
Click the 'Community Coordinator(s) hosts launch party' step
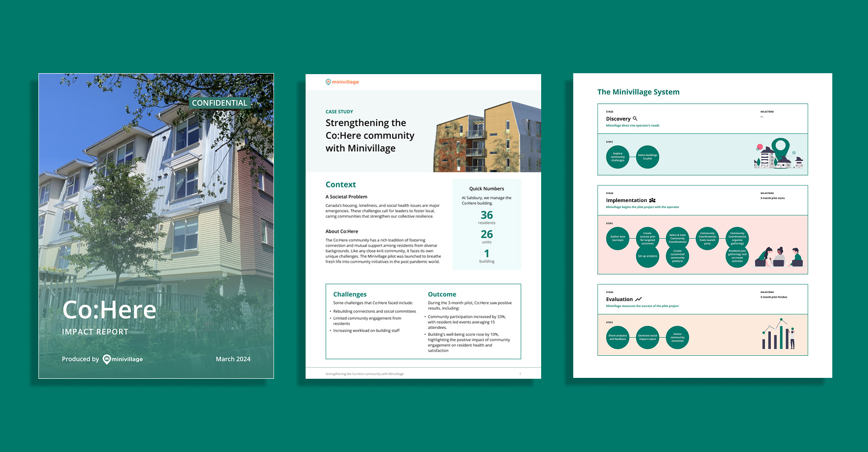(708, 238)
